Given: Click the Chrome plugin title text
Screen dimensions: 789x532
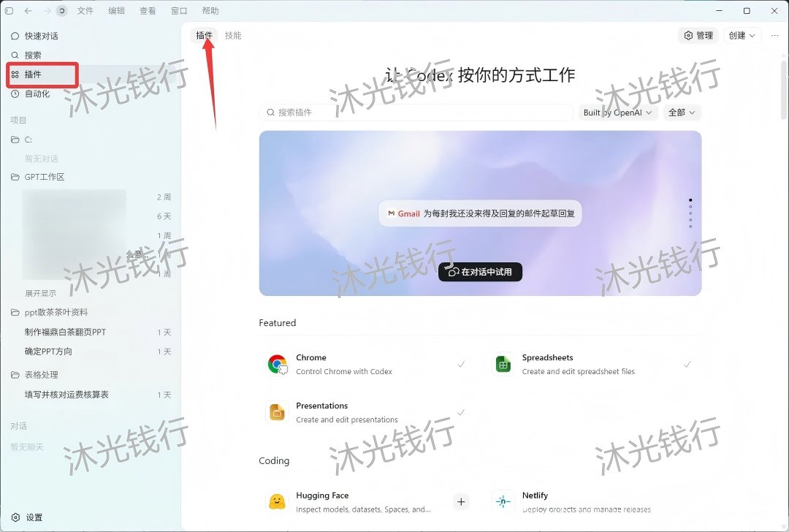Looking at the screenshot, I should (311, 357).
